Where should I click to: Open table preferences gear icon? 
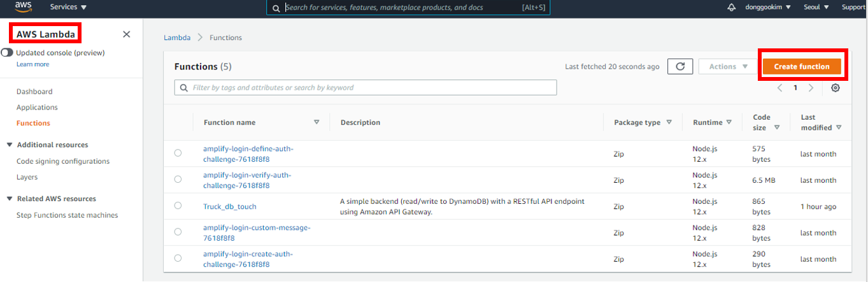836,88
